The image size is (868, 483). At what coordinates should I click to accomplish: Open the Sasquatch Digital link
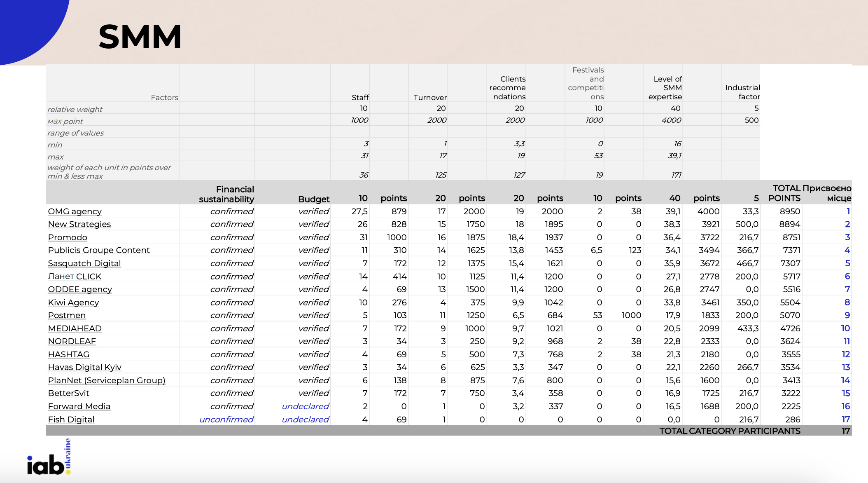point(84,263)
